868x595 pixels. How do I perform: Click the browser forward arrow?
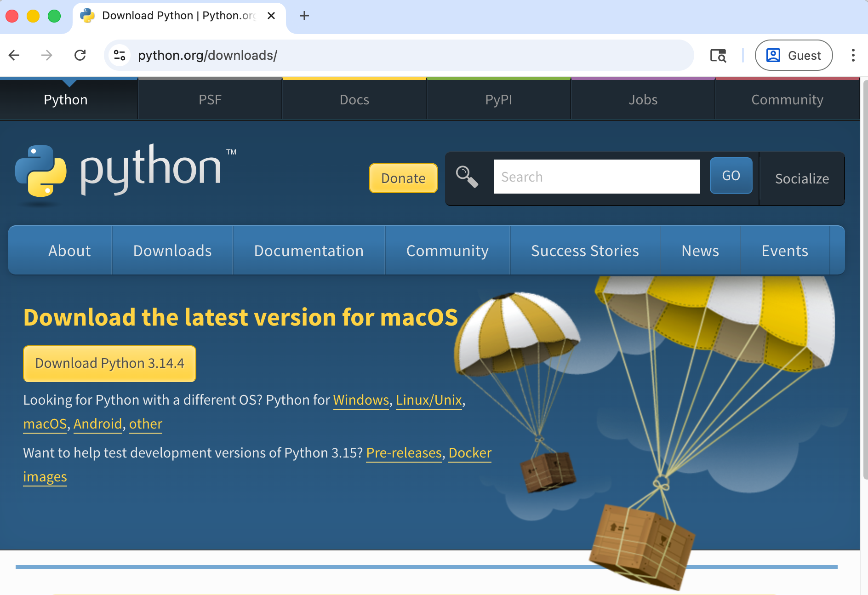coord(46,55)
